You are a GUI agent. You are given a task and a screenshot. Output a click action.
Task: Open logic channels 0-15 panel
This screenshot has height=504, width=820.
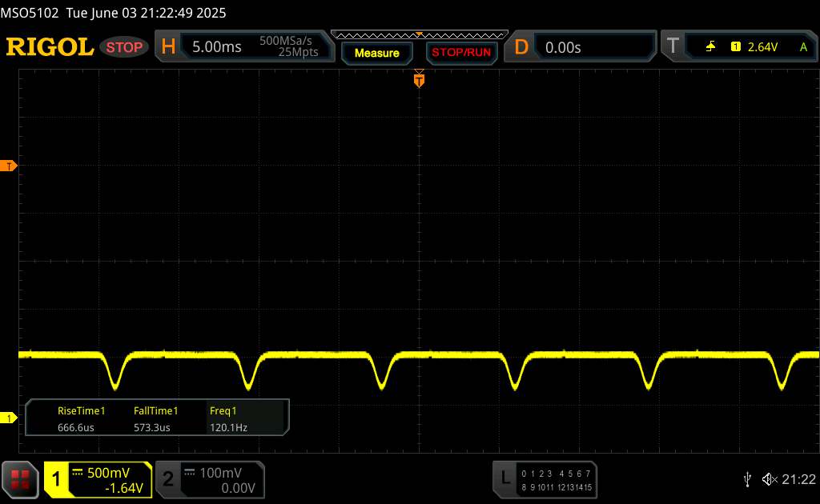[557, 480]
